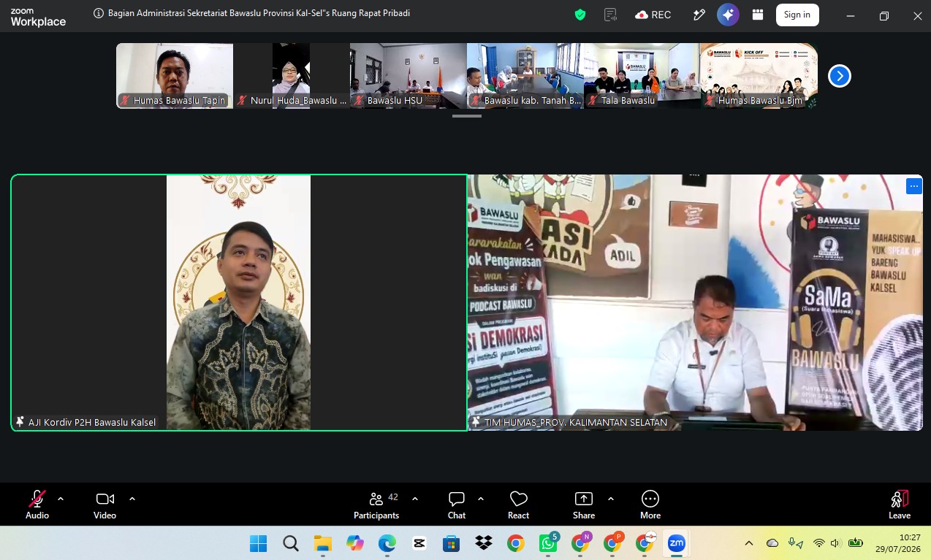The width and height of the screenshot is (931, 560).
Task: Select the Bawaslu HSU video thumbnail
Action: click(408, 76)
